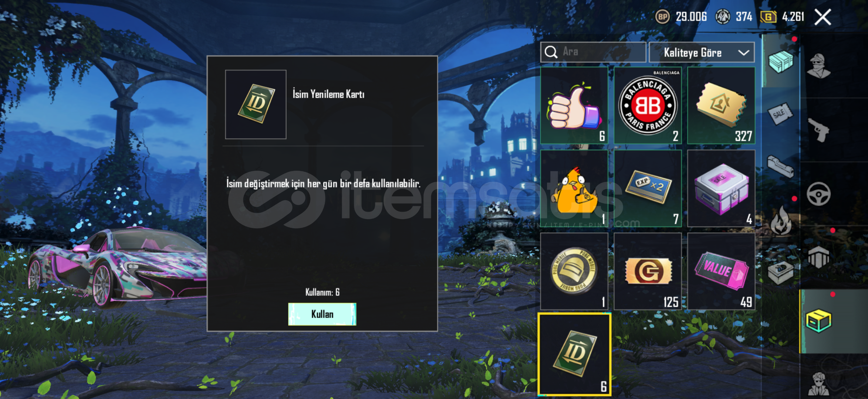Open the pistol weapons category tab
The height and width of the screenshot is (399, 868).
click(x=818, y=130)
